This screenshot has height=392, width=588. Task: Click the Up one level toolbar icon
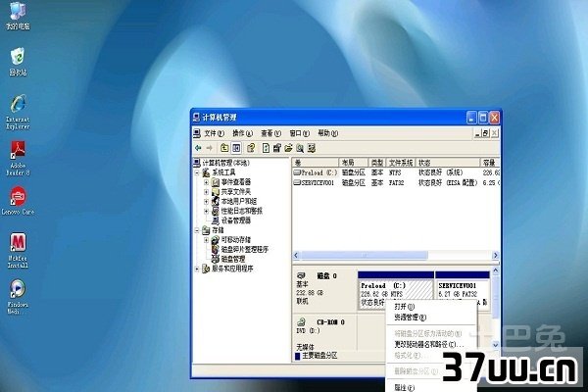pyautogui.click(x=224, y=148)
